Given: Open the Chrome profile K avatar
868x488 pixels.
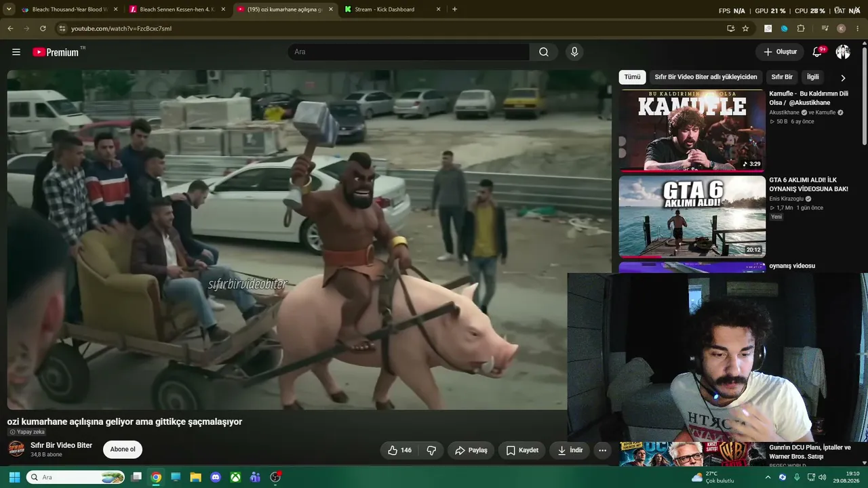Looking at the screenshot, I should pyautogui.click(x=842, y=28).
